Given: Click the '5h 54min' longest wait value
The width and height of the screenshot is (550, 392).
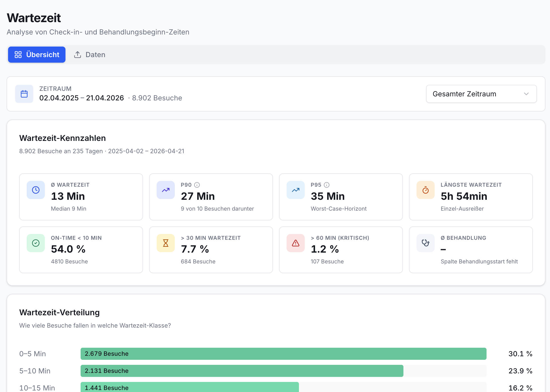Looking at the screenshot, I should tap(464, 196).
